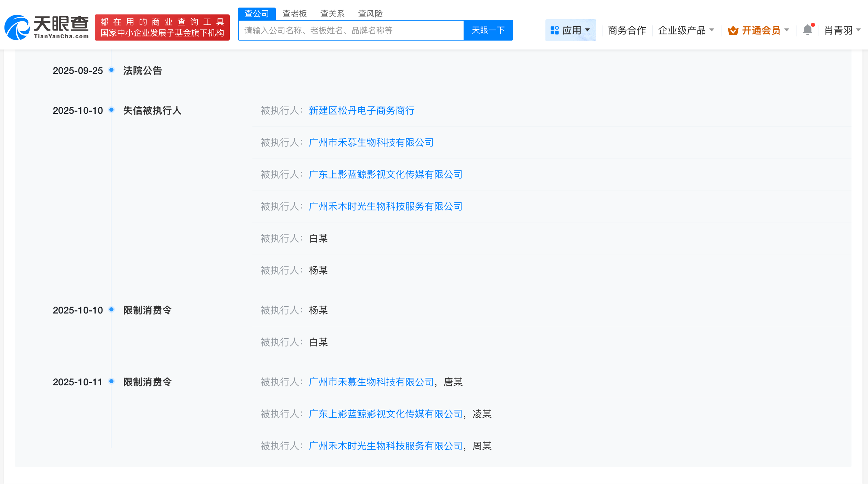Screen dimensions: 868x484
Task: Open 广州市禾慕生物科技有限公司 company link
Action: point(371,142)
